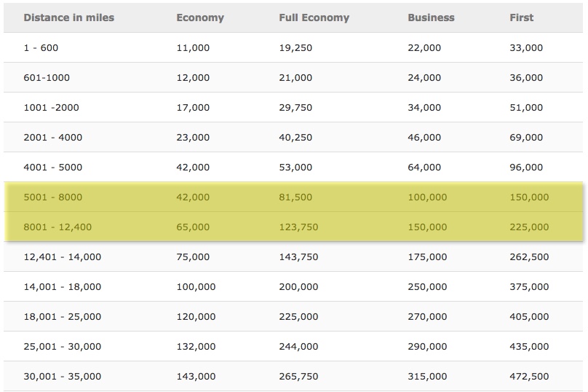Click the 46,000 Business value

point(424,138)
